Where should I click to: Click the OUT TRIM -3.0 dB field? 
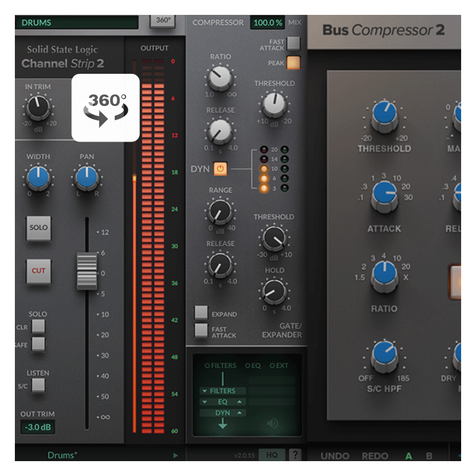point(37,427)
